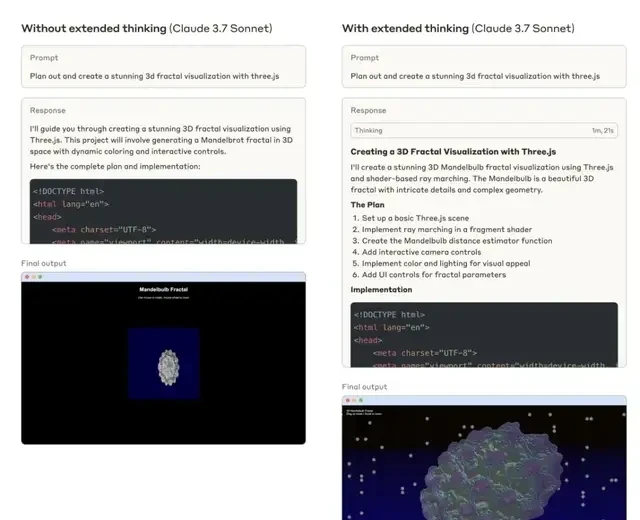This screenshot has width=640, height=520.
Task: Click 'Create the Mandelbulb distance estimator function' step
Action: point(457,241)
